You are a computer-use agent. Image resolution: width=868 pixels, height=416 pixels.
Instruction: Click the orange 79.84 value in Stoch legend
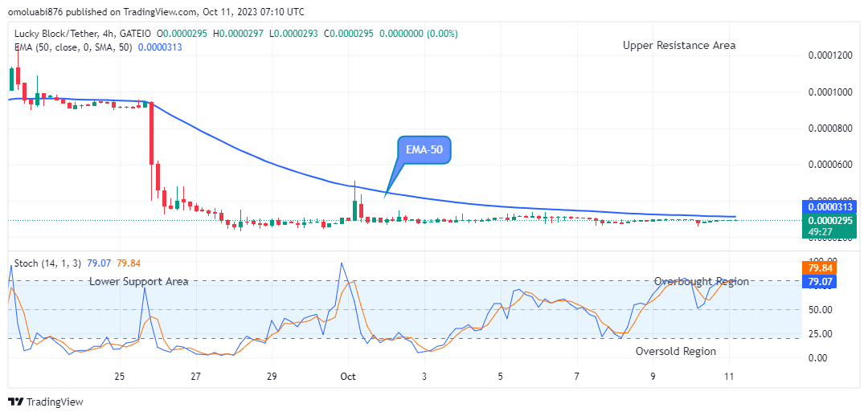click(x=127, y=263)
